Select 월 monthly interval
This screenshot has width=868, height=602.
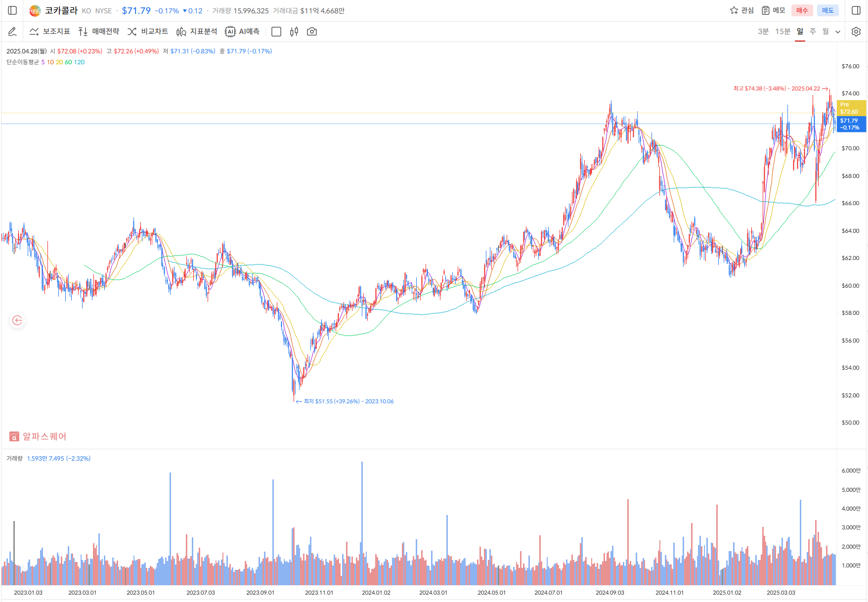(x=825, y=32)
